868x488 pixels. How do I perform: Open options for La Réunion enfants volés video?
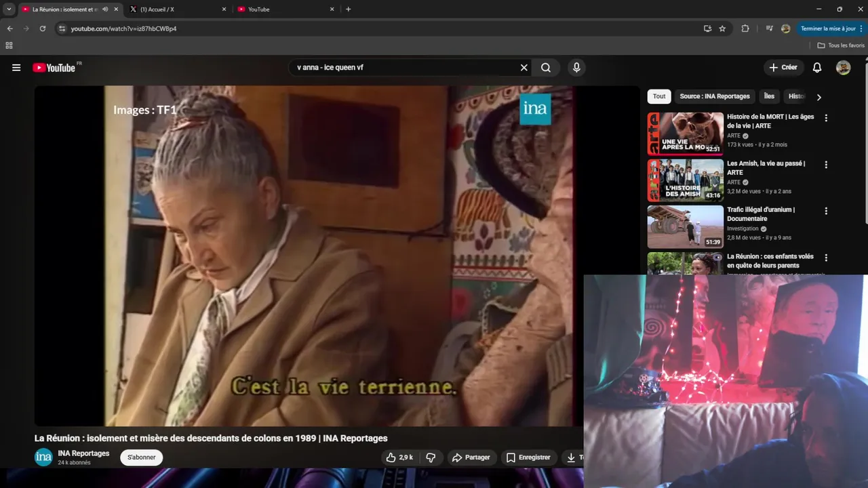(826, 258)
